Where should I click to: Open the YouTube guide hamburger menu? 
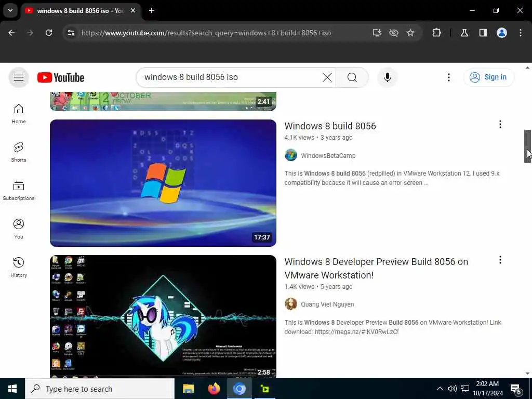[x=19, y=77]
